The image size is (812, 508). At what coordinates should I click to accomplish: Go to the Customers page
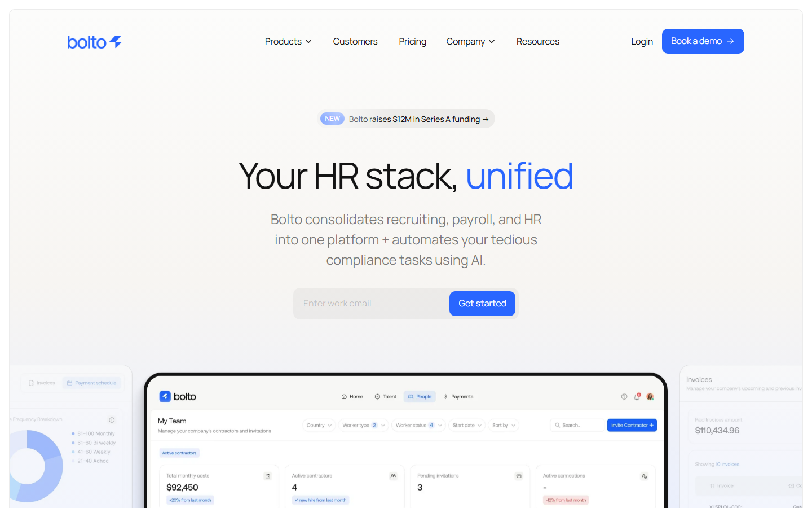coord(355,42)
